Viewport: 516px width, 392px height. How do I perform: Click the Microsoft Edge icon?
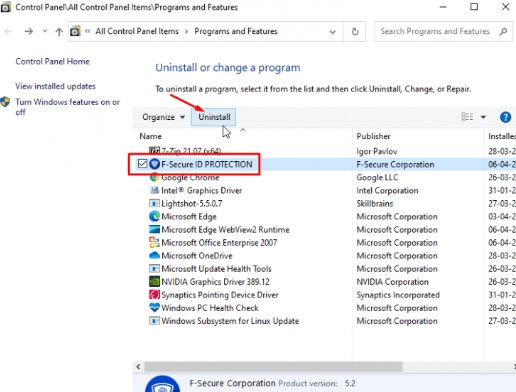click(x=154, y=216)
